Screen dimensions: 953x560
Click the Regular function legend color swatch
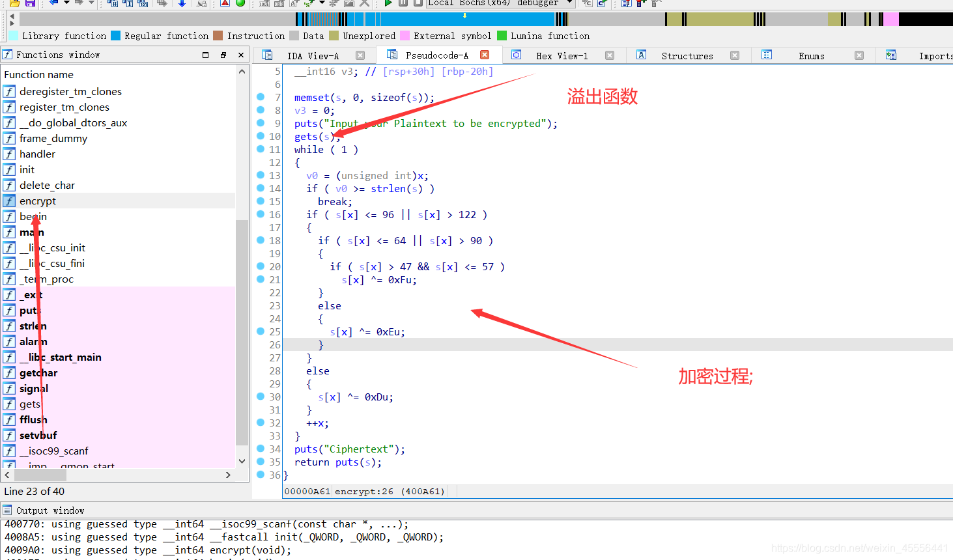click(x=116, y=36)
